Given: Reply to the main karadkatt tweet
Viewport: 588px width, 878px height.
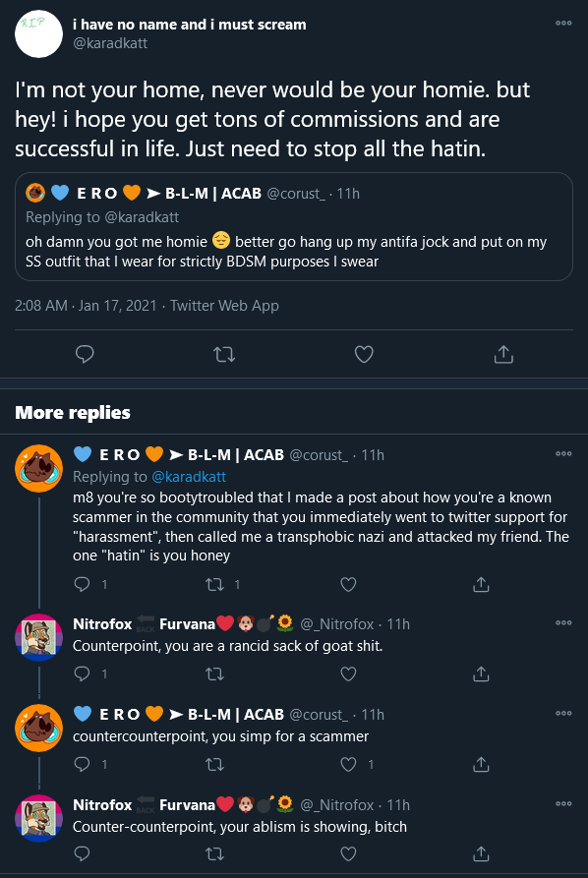Looking at the screenshot, I should point(85,354).
